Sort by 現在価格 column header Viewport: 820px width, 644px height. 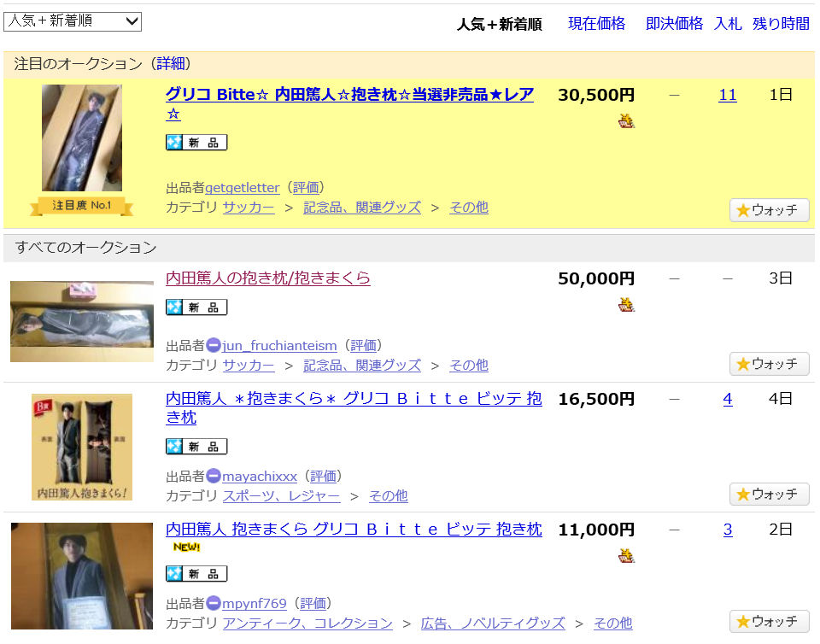point(596,24)
